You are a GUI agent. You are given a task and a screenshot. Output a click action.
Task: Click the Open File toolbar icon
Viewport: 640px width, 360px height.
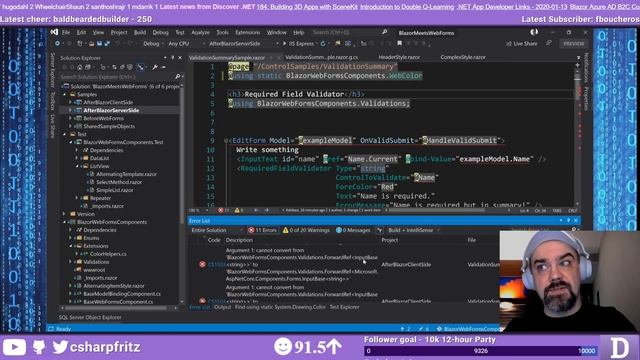pyautogui.click(x=91, y=44)
